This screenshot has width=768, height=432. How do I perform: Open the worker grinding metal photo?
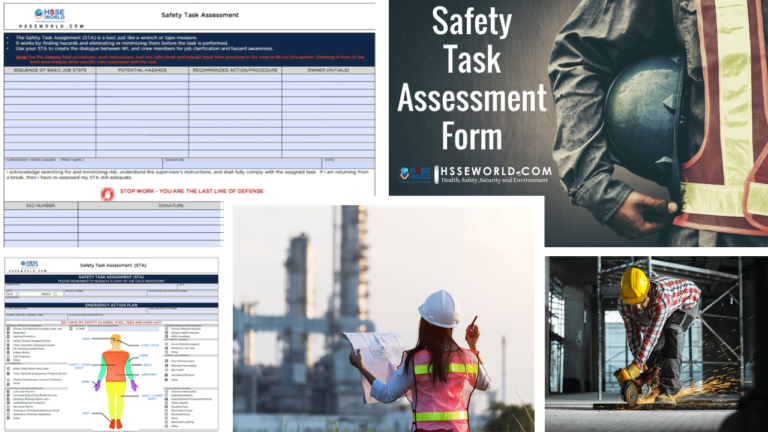(x=656, y=344)
